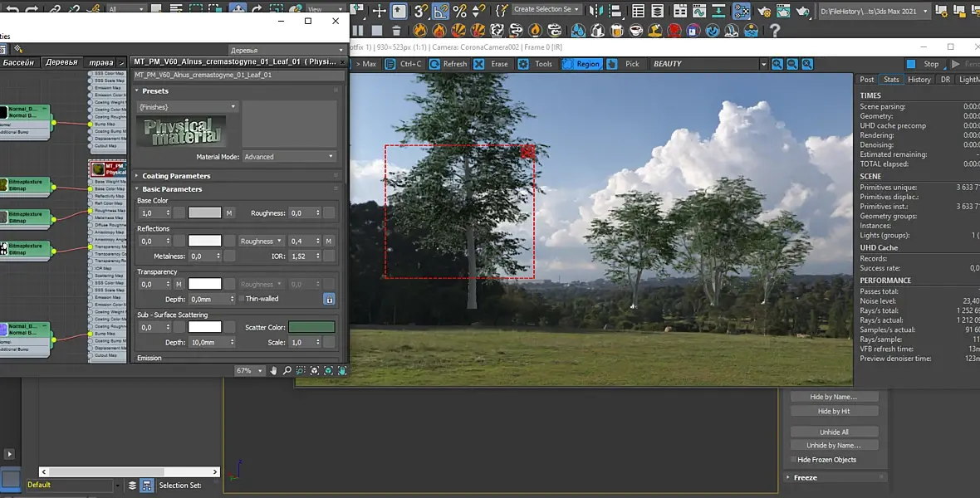Click the Percent Snap toggle icon
Viewport: 980px width, 498px height.
click(459, 11)
